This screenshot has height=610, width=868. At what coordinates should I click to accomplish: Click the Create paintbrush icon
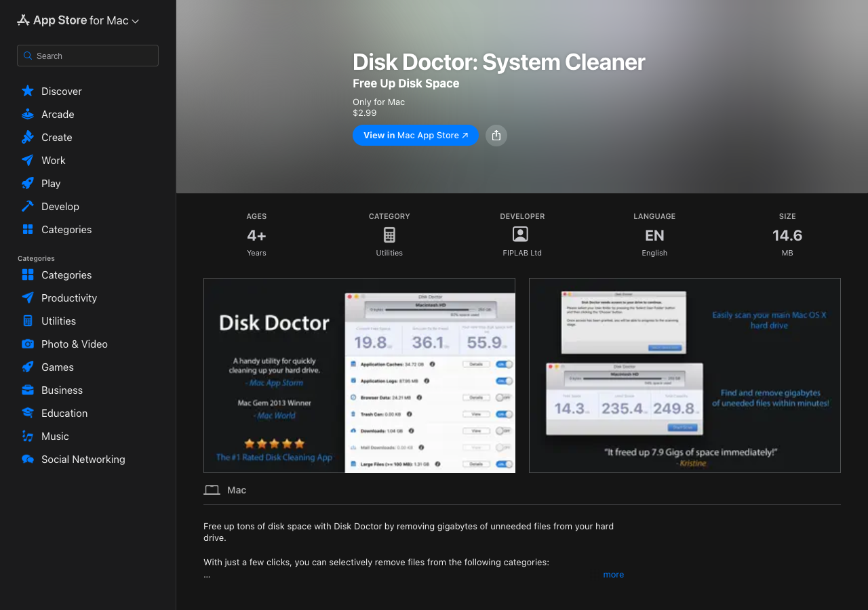27,137
